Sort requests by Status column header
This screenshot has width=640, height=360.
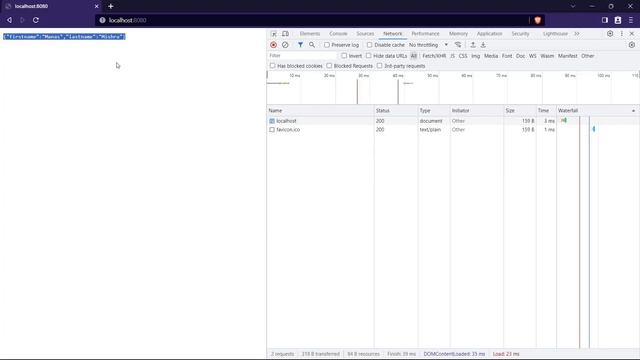click(396, 111)
